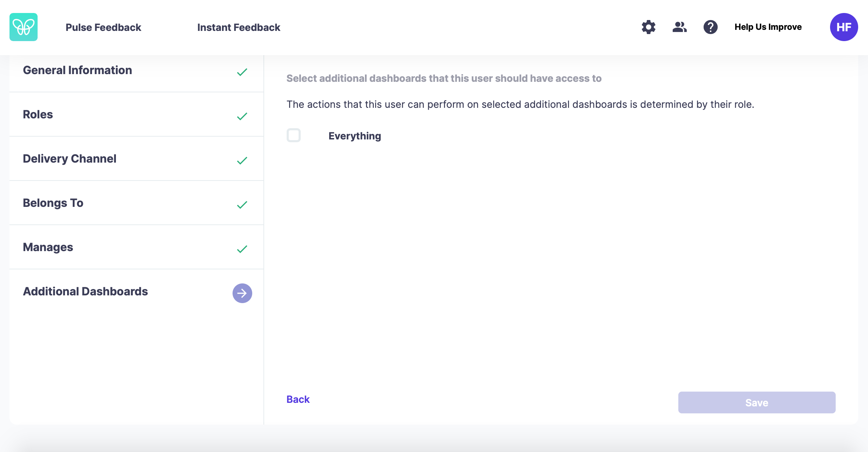The height and width of the screenshot is (452, 868).
Task: Open the Belongs To step
Action: pos(137,203)
